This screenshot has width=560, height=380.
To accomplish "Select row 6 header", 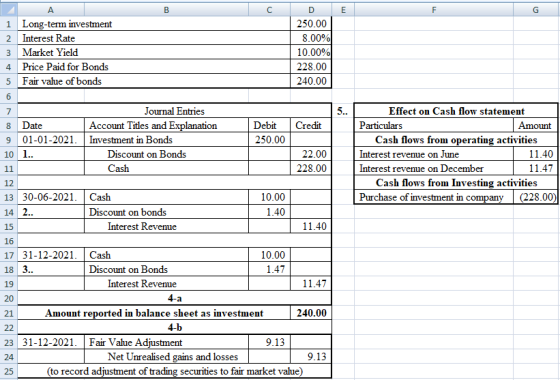I will [x=9, y=96].
